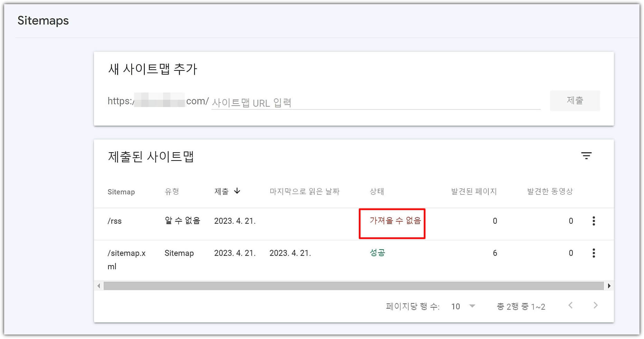Open the rows per page dropdown showing 10

click(x=463, y=306)
